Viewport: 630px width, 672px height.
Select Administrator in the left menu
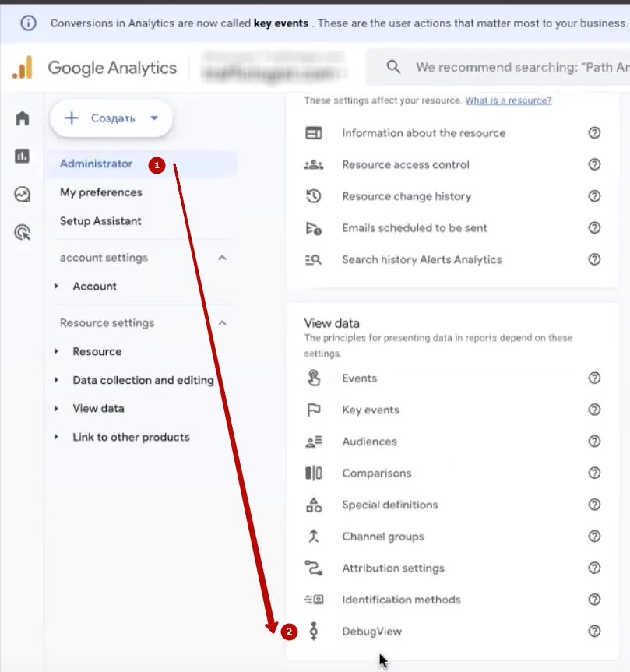click(x=97, y=164)
